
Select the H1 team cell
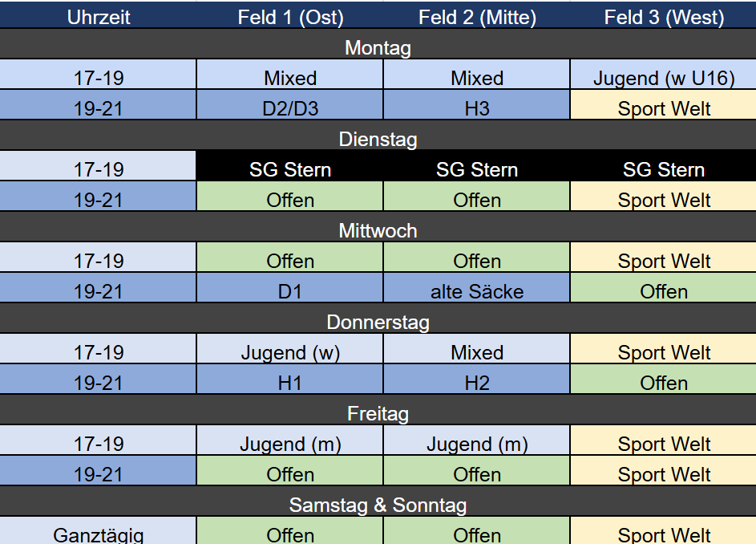click(289, 383)
